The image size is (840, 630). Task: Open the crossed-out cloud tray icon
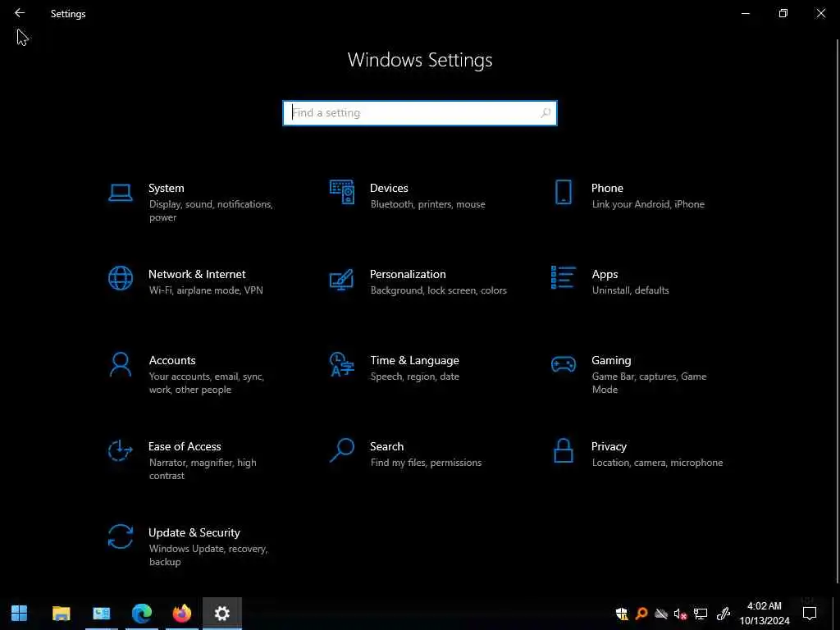tap(661, 614)
